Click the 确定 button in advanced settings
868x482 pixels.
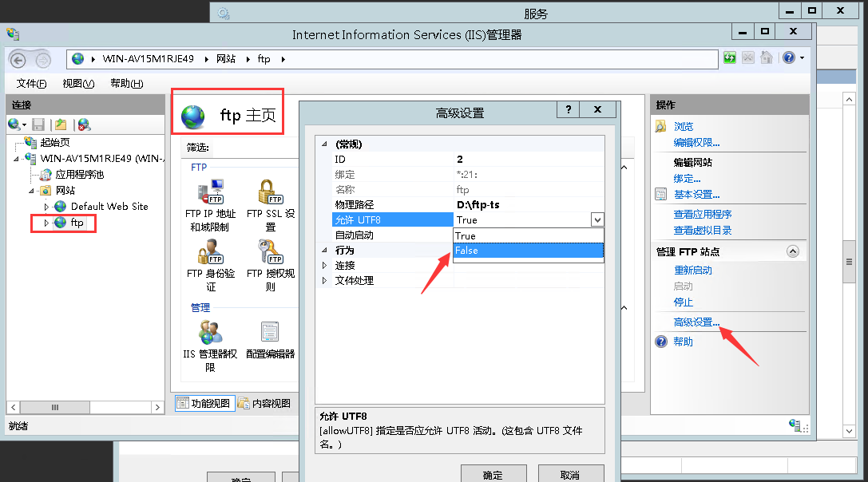pyautogui.click(x=493, y=475)
